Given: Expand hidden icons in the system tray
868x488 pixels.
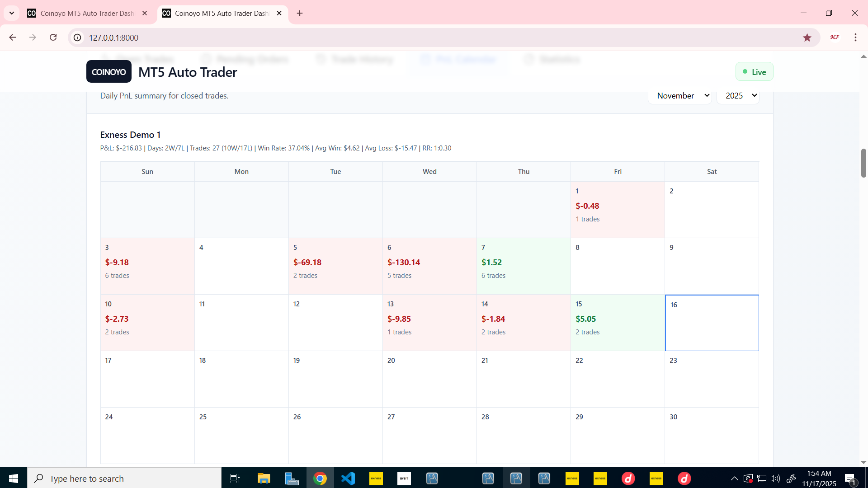Looking at the screenshot, I should (735, 479).
